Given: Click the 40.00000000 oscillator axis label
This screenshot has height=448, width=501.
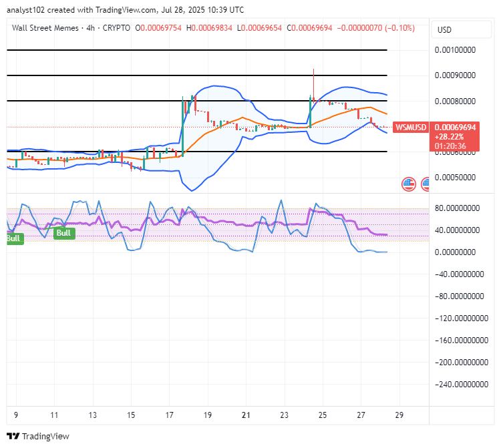Looking at the screenshot, I should [457, 230].
